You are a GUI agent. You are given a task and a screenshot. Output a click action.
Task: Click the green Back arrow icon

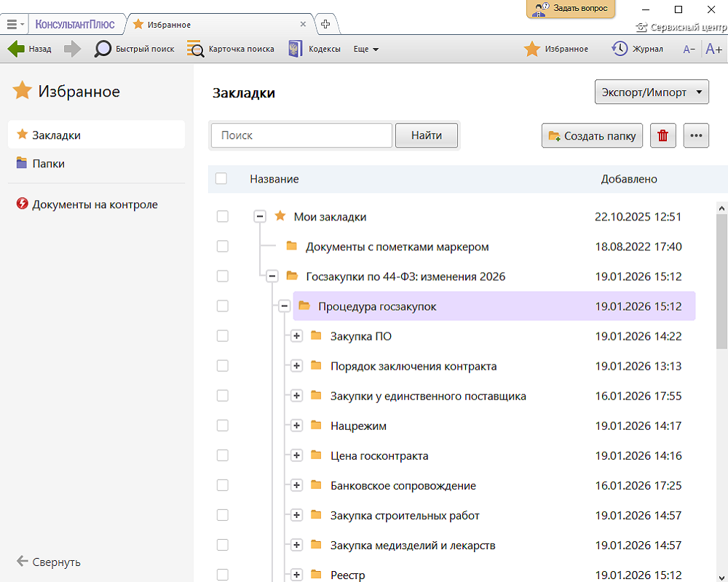pos(16,49)
